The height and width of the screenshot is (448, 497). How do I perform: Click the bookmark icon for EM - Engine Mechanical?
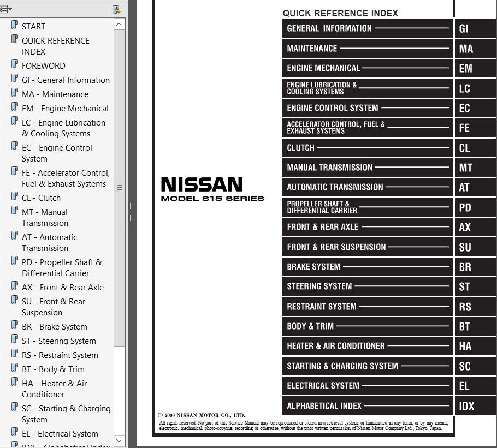(15, 107)
